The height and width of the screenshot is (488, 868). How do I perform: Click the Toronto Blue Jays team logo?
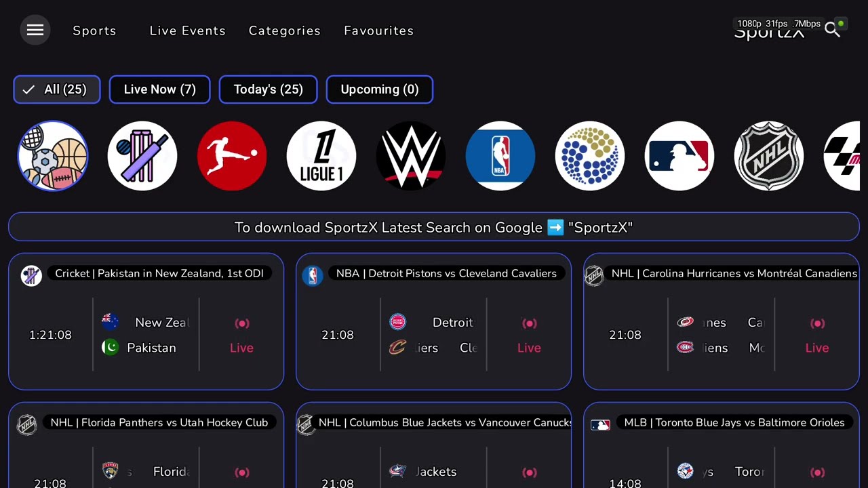tap(685, 470)
